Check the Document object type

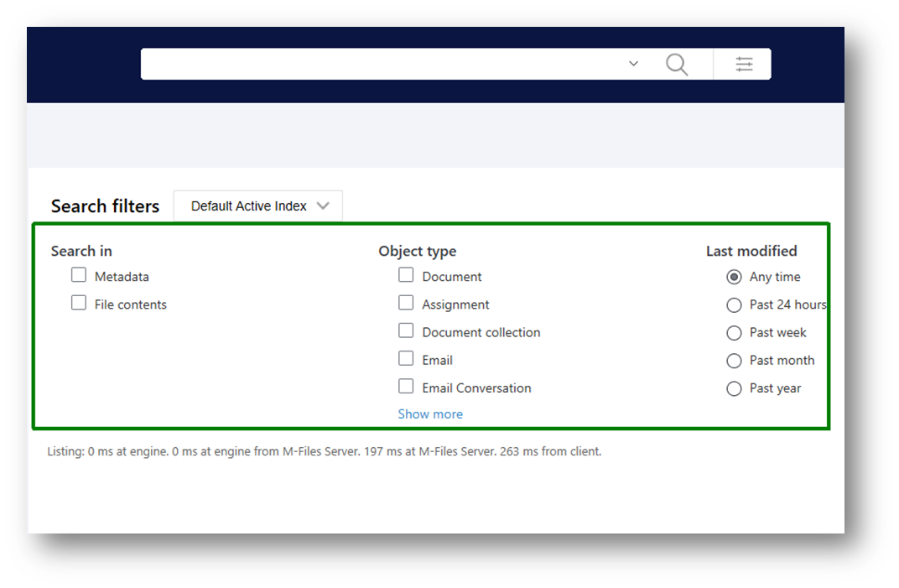[x=406, y=275]
